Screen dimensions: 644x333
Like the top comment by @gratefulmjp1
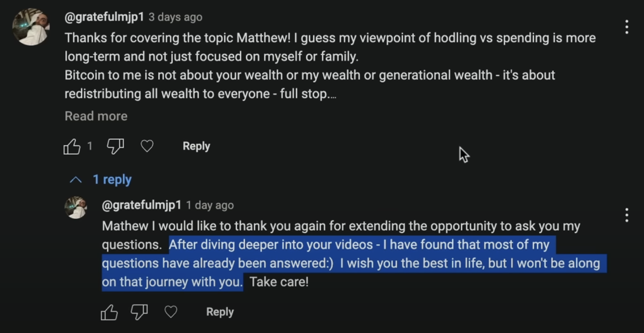(72, 147)
